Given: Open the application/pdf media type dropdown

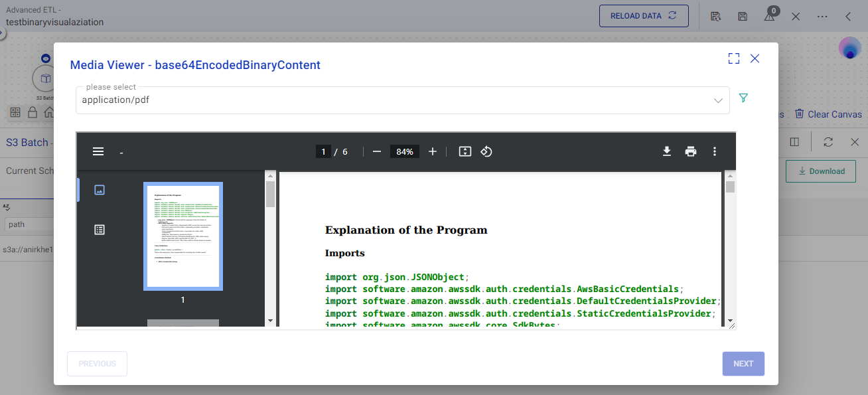Looking at the screenshot, I should click(x=718, y=100).
